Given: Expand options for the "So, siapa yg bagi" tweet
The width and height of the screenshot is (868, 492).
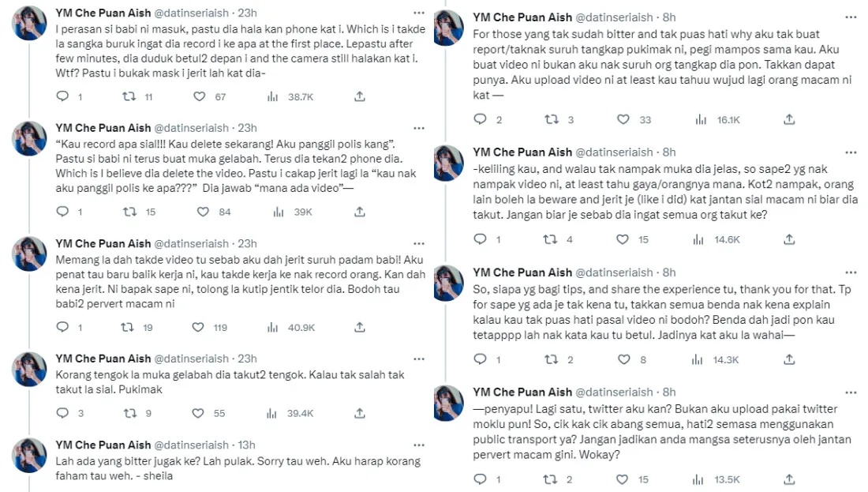Looking at the screenshot, I should click(851, 272).
